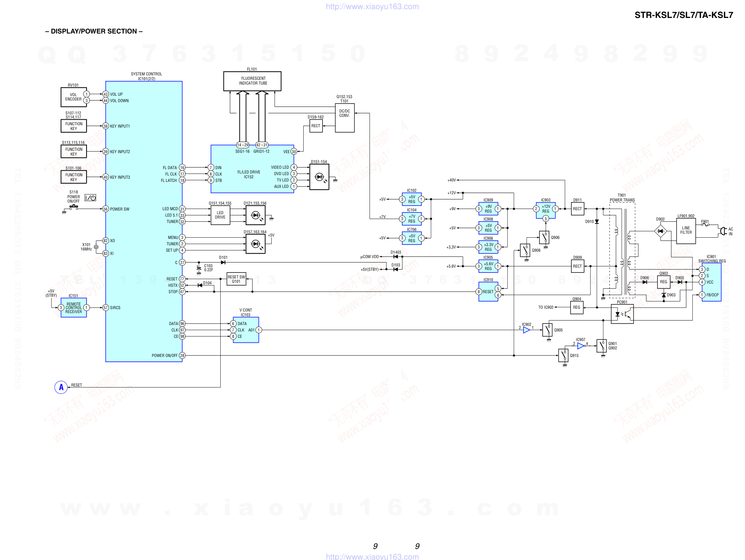The height and width of the screenshot is (560, 745).
Task: Select the FUNCTION KEY block labeled S107-112
Action: (x=74, y=126)
